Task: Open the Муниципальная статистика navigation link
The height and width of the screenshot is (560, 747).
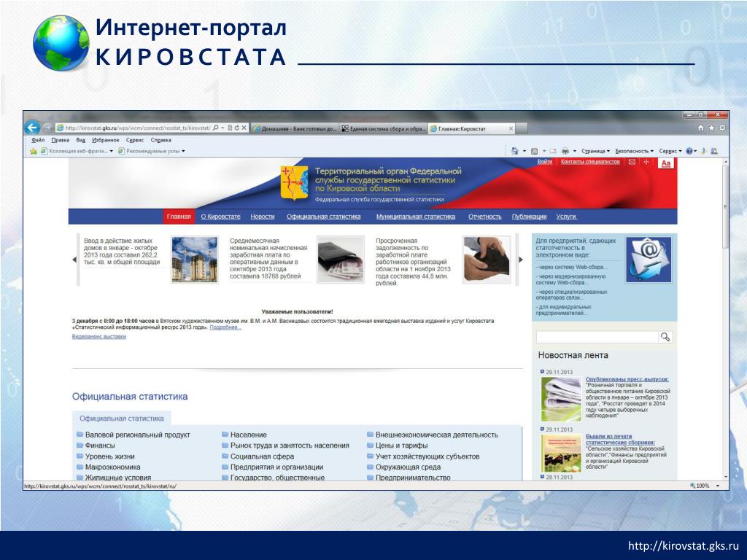Action: [415, 216]
